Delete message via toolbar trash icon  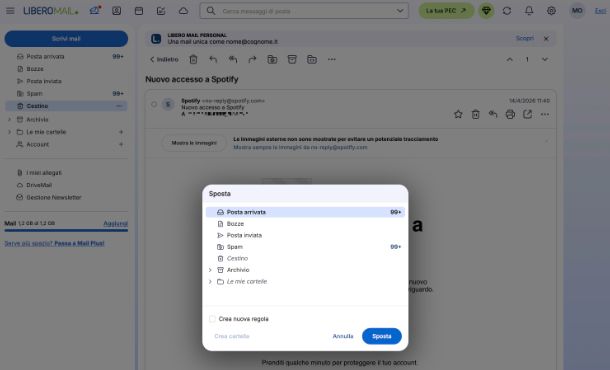[x=193, y=60]
